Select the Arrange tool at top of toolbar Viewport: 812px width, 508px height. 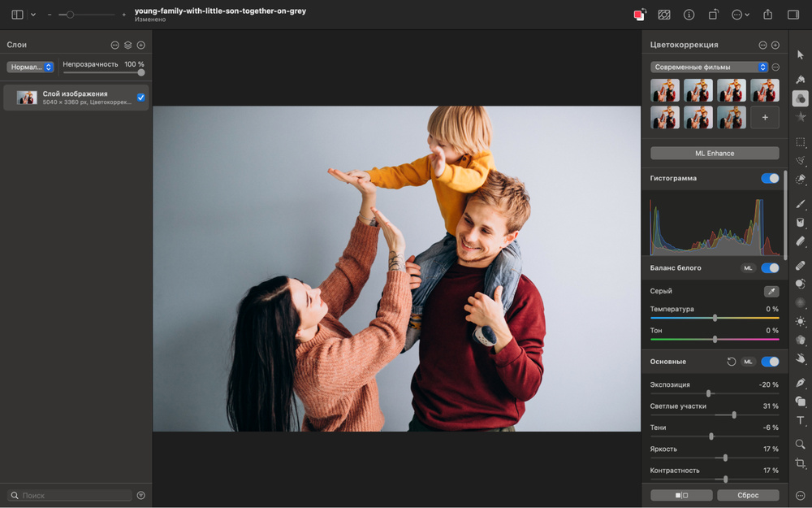pyautogui.click(x=800, y=54)
